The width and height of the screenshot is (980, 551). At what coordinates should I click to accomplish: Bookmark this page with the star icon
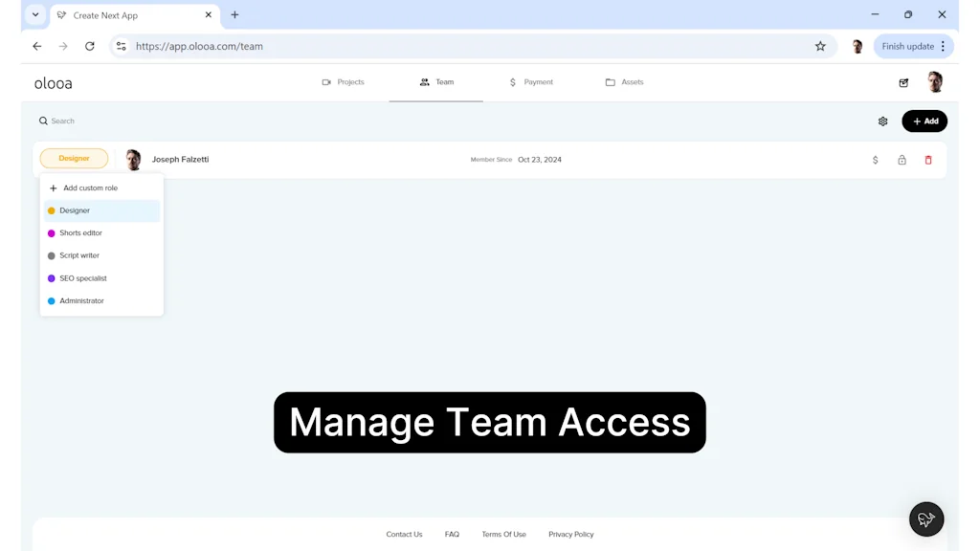[x=820, y=46]
